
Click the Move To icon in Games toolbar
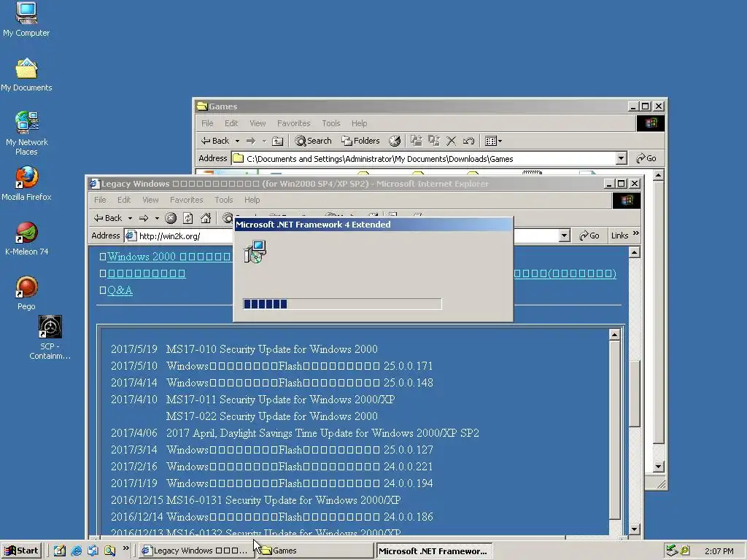(x=417, y=141)
